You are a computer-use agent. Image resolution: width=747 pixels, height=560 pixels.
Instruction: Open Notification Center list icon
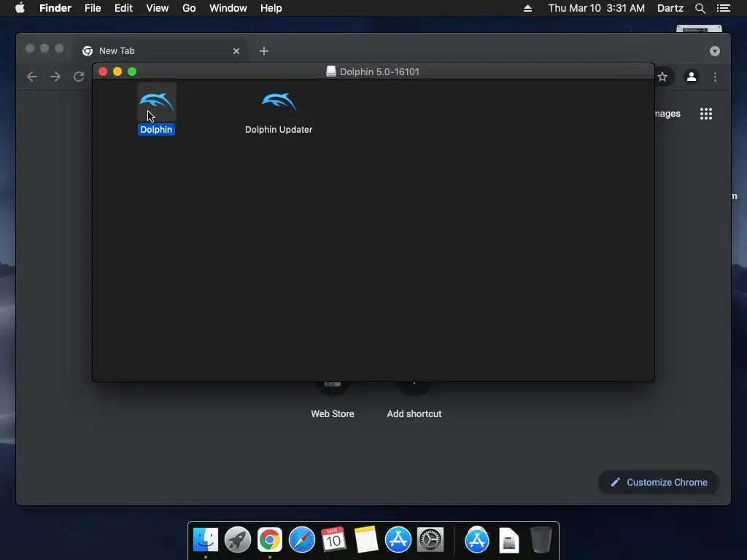coord(723,8)
